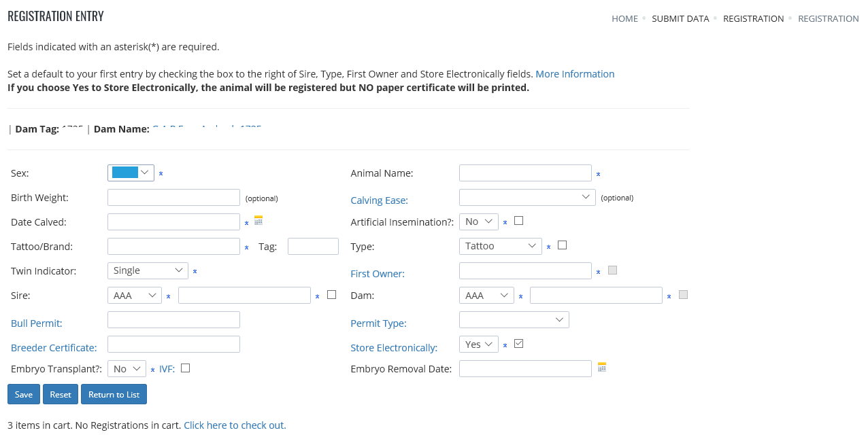Click the IVF label link
This screenshot has height=441, width=868.
click(x=167, y=368)
